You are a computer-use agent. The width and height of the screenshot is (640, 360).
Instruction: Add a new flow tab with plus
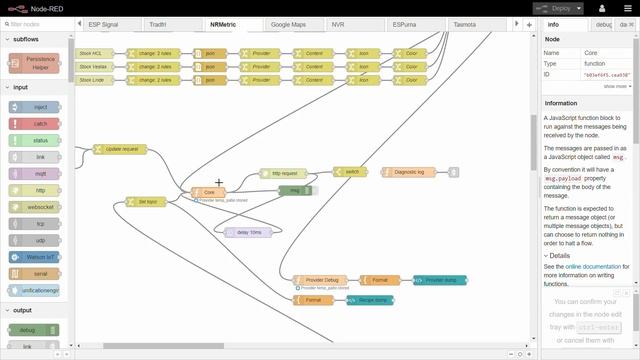pos(529,25)
